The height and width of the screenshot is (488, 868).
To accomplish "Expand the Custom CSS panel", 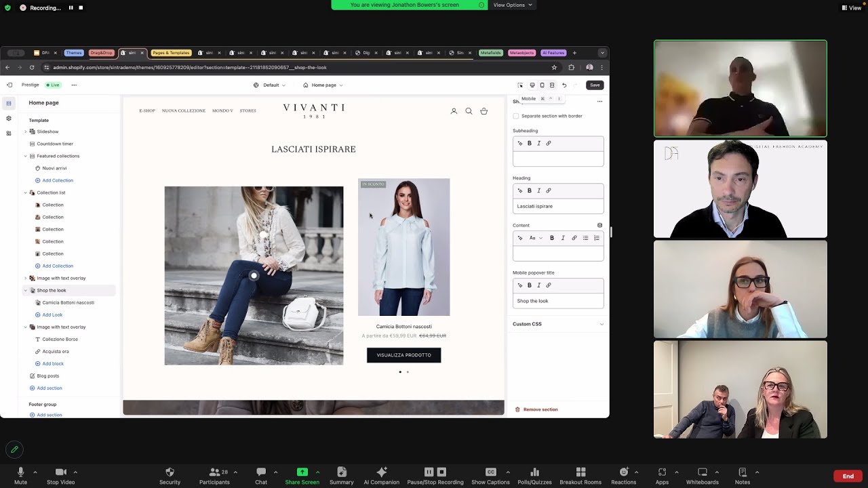I will (558, 324).
